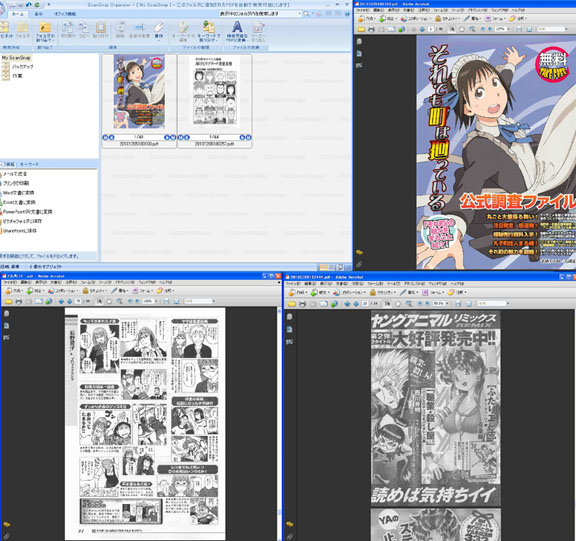The image size is (576, 541).
Task: Click search input field in ScanSnap Organizer
Action: pyautogui.click(x=258, y=14)
